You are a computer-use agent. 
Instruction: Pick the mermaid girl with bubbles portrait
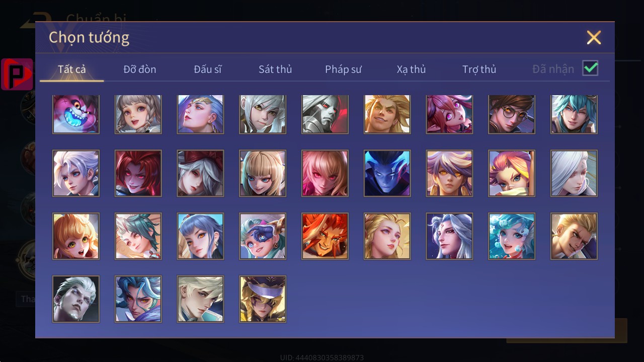(512, 236)
